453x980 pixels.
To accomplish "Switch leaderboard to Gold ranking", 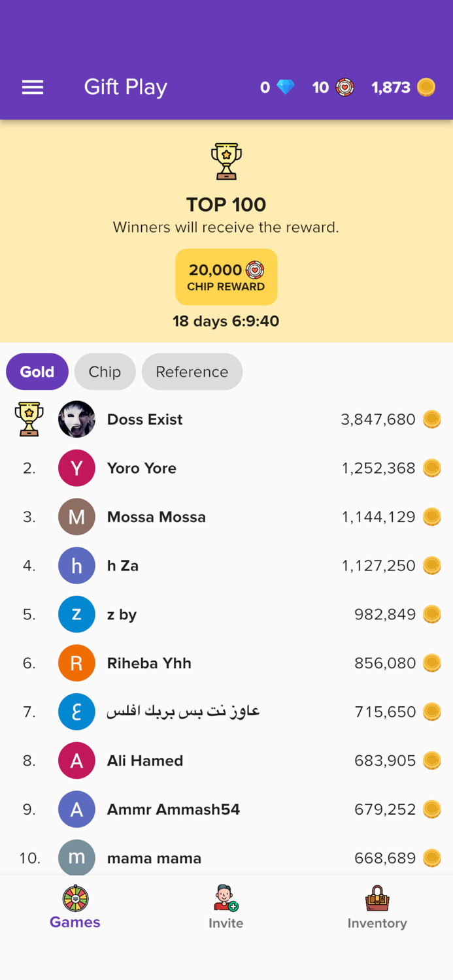I will click(37, 371).
